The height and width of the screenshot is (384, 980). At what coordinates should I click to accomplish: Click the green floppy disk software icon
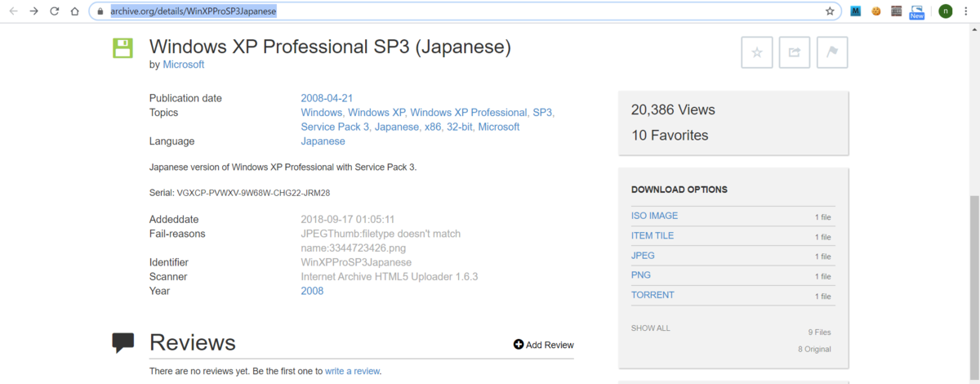(122, 47)
